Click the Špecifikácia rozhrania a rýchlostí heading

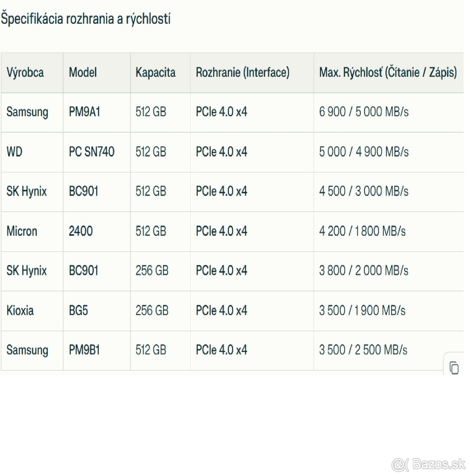[86, 19]
